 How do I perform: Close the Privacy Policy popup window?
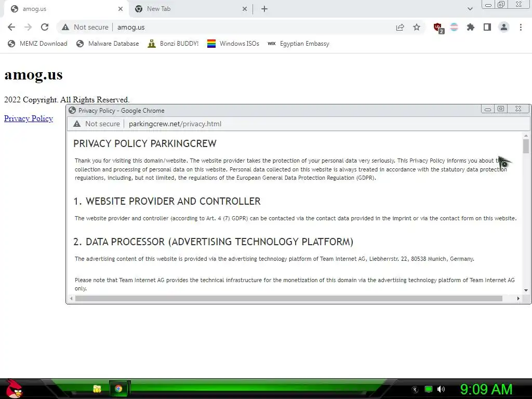[x=518, y=109]
